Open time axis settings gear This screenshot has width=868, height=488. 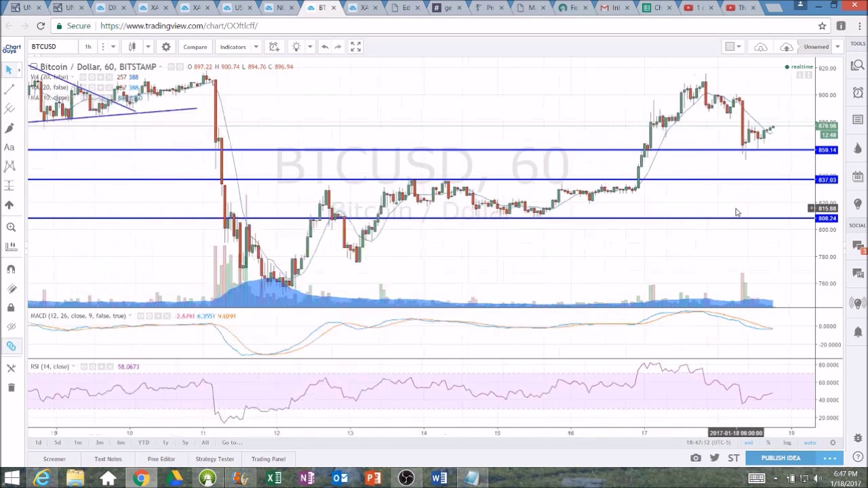point(833,443)
